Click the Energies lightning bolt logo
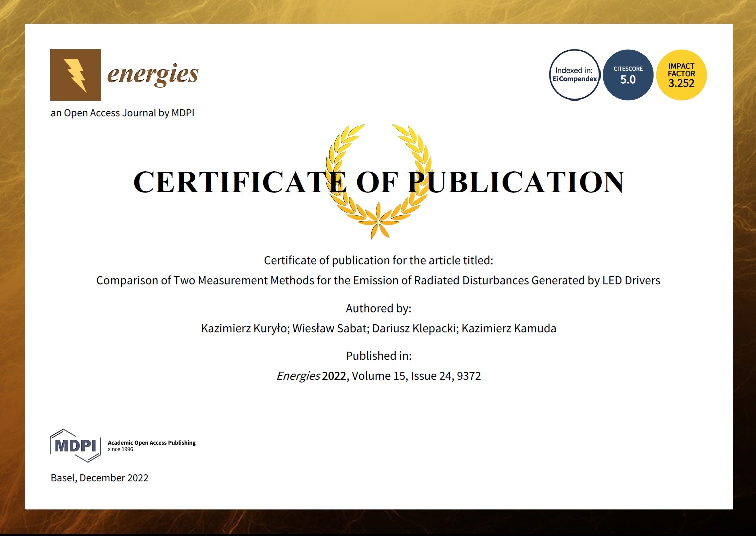The width and height of the screenshot is (756, 536). coord(75,75)
